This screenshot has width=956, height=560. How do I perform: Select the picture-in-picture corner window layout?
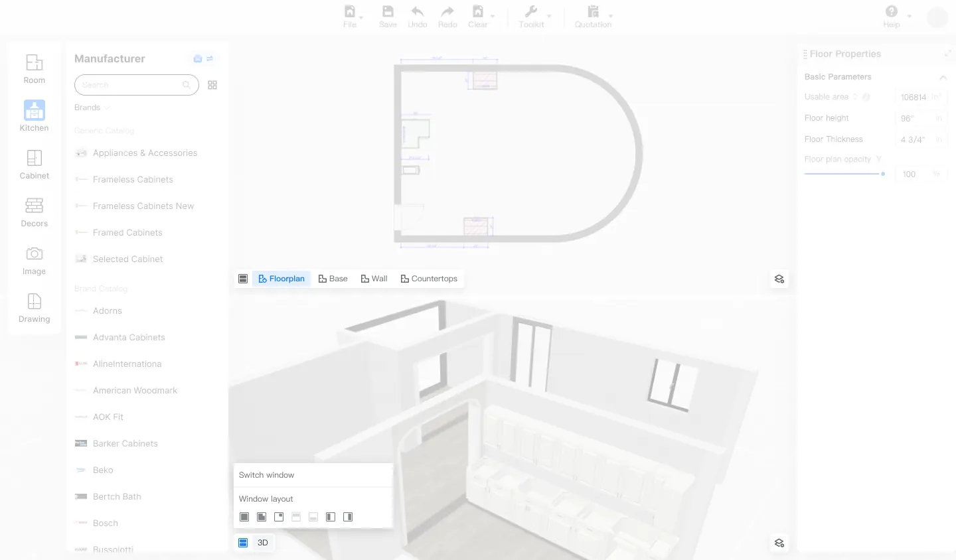pyautogui.click(x=279, y=517)
